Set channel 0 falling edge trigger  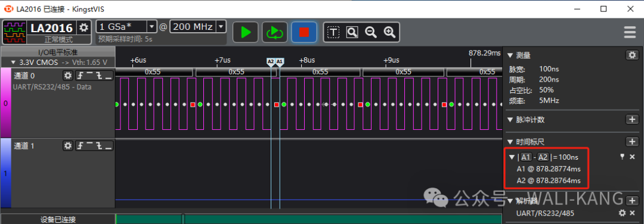pos(99,76)
